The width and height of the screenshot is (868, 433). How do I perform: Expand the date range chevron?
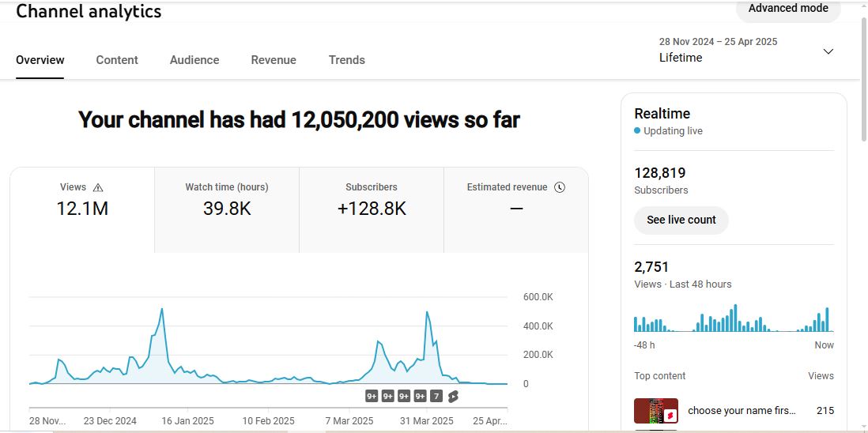coord(828,51)
